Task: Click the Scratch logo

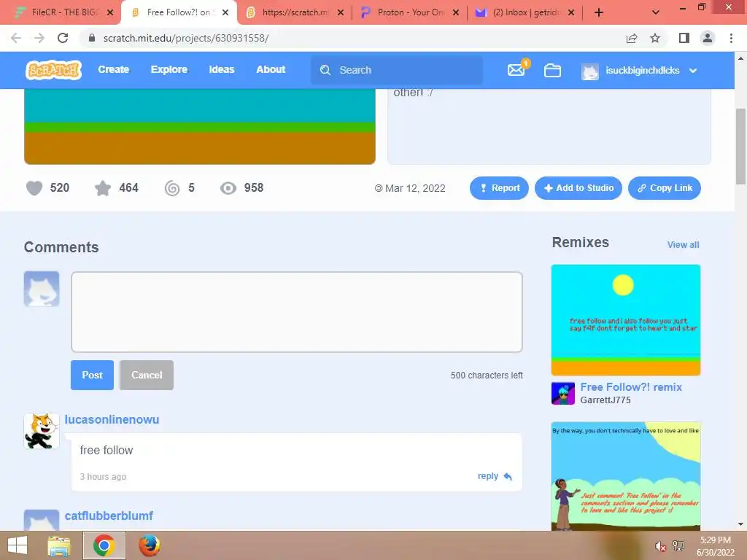Action: click(x=53, y=70)
